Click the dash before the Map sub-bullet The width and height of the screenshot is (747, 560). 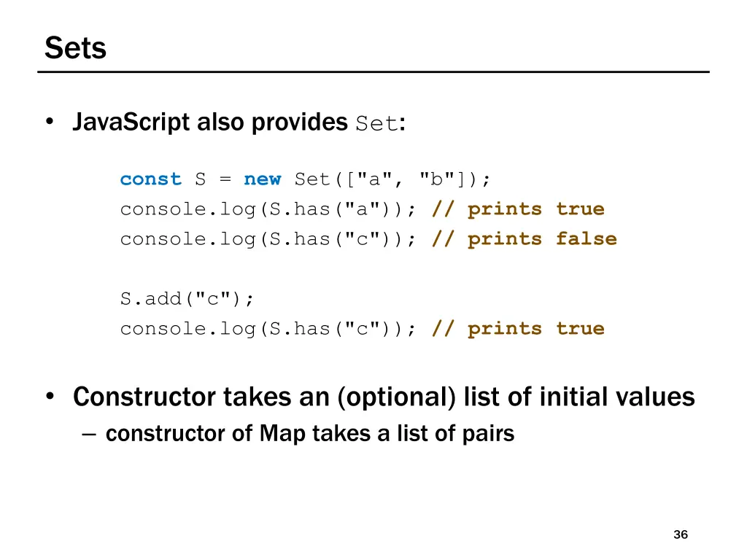pyautogui.click(x=88, y=434)
